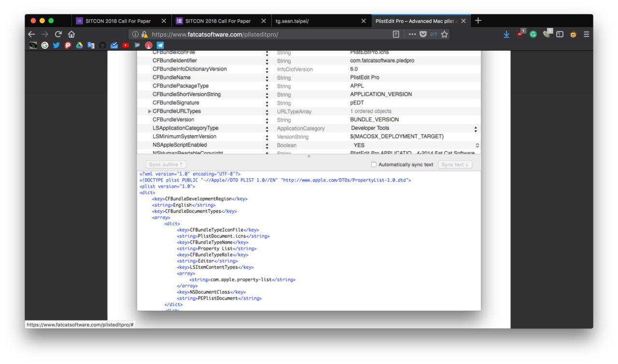The image size is (618, 364).
Task: Open a new tab with plus button
Action: pos(478,21)
